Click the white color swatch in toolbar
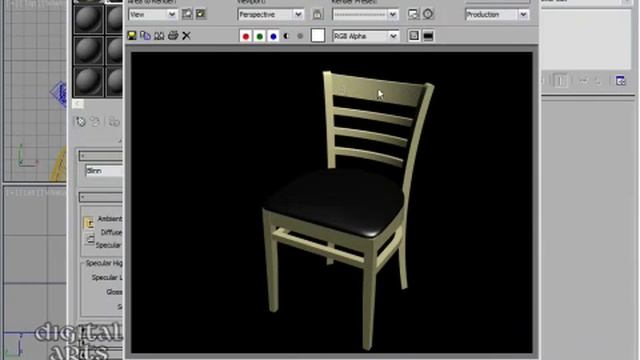This screenshot has height=360, width=640. click(x=318, y=36)
